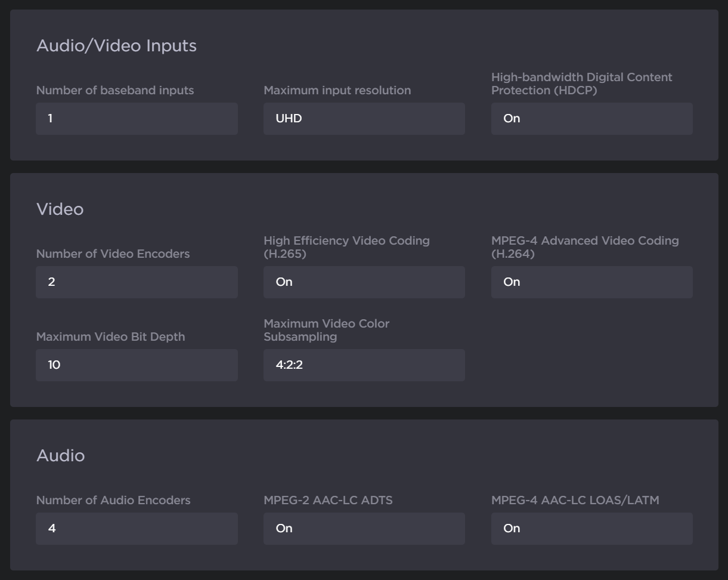The height and width of the screenshot is (580, 728).
Task: Select the Maximum input resolution UHD field
Action: click(364, 119)
